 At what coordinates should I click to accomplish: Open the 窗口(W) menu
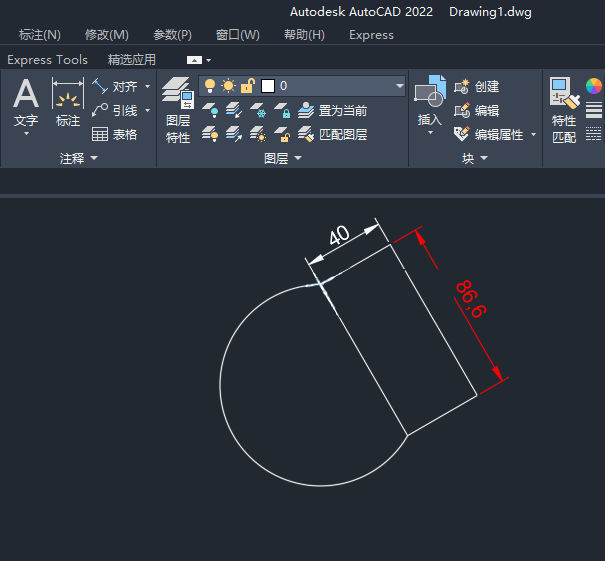238,35
